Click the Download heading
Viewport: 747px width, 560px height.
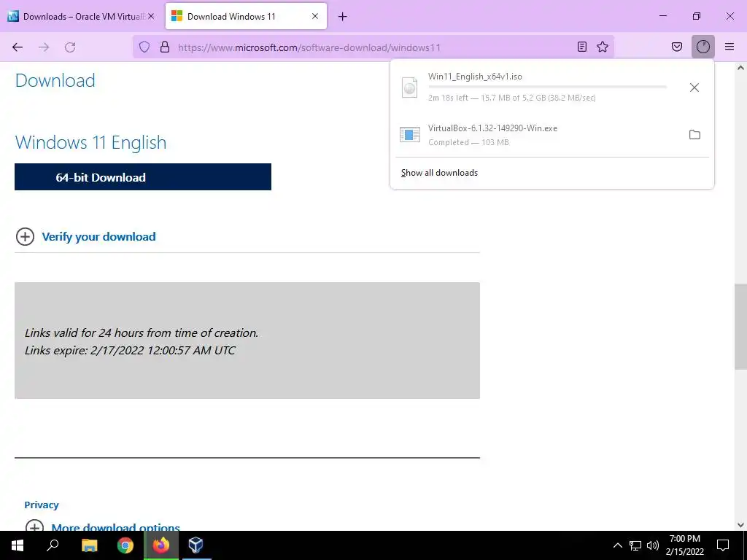coord(55,80)
